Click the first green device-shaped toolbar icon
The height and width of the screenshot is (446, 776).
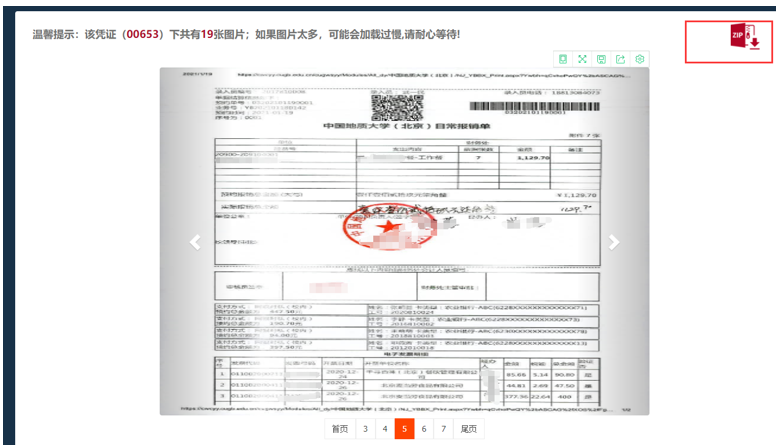point(563,59)
